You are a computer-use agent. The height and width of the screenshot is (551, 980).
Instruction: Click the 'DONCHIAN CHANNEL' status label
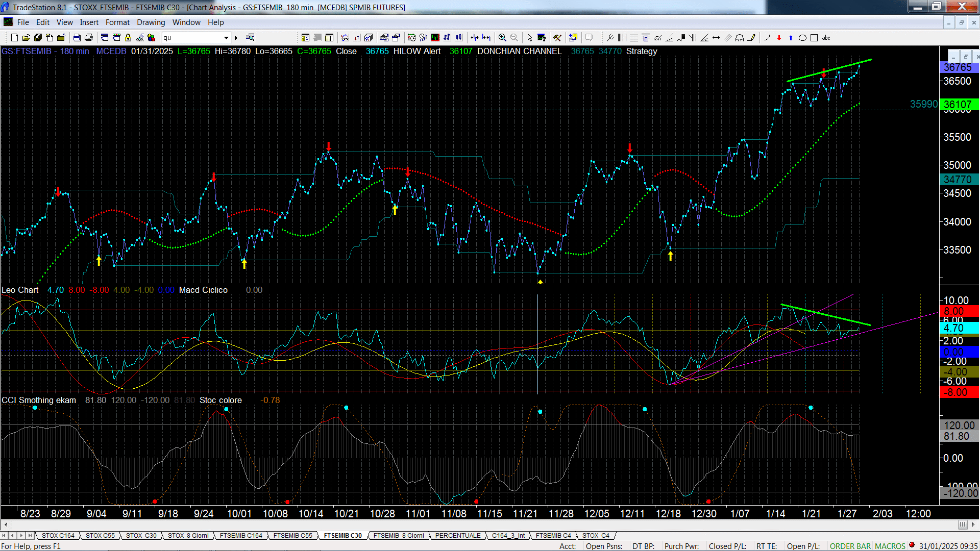[x=519, y=51]
